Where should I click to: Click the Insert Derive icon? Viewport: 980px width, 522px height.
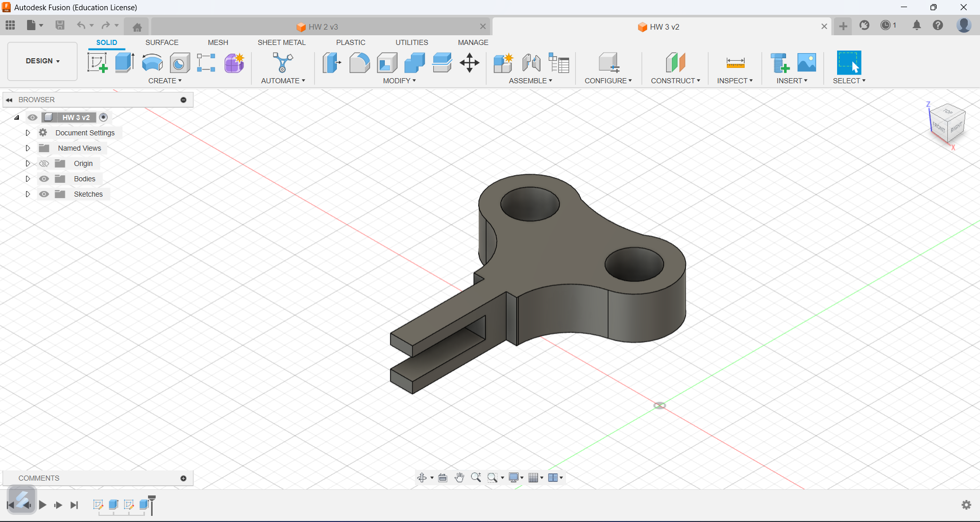point(779,63)
